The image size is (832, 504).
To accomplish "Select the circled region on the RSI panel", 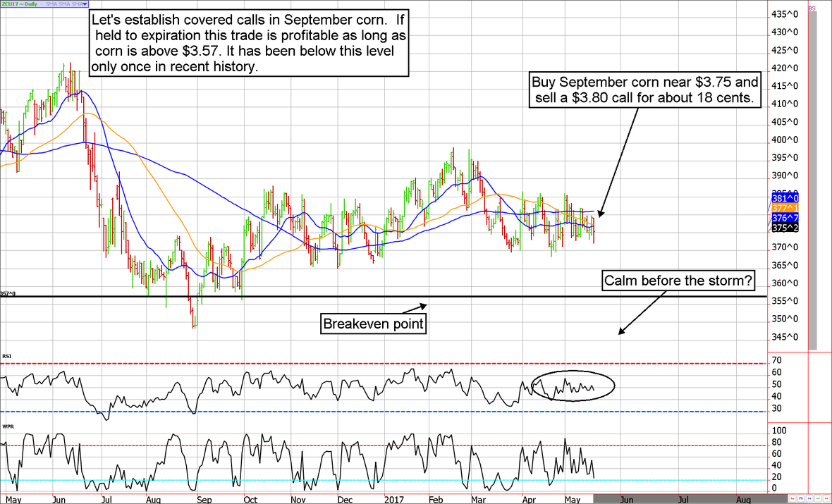I will (x=574, y=386).
